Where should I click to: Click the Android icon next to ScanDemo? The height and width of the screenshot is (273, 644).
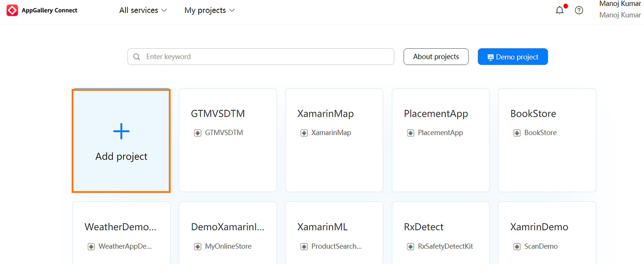click(x=517, y=246)
